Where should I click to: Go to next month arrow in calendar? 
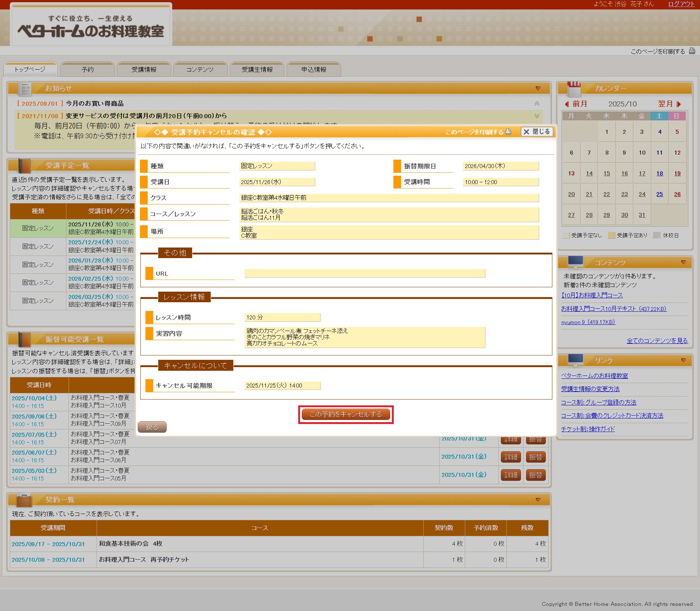point(678,104)
